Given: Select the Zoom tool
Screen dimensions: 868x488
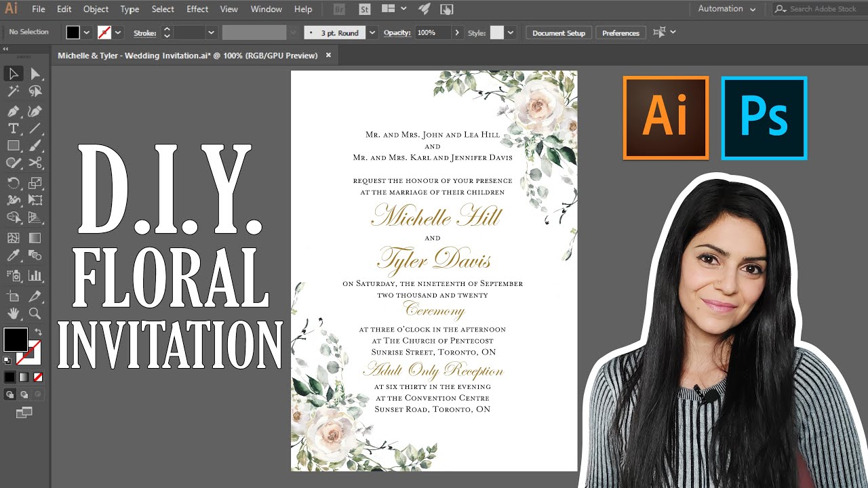Looking at the screenshot, I should (x=35, y=313).
